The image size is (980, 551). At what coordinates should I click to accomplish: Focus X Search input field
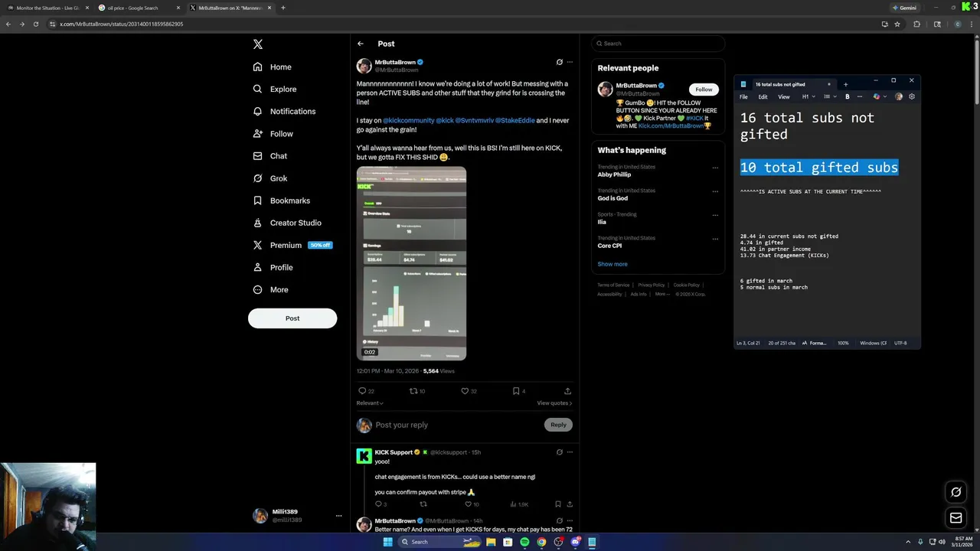(658, 44)
